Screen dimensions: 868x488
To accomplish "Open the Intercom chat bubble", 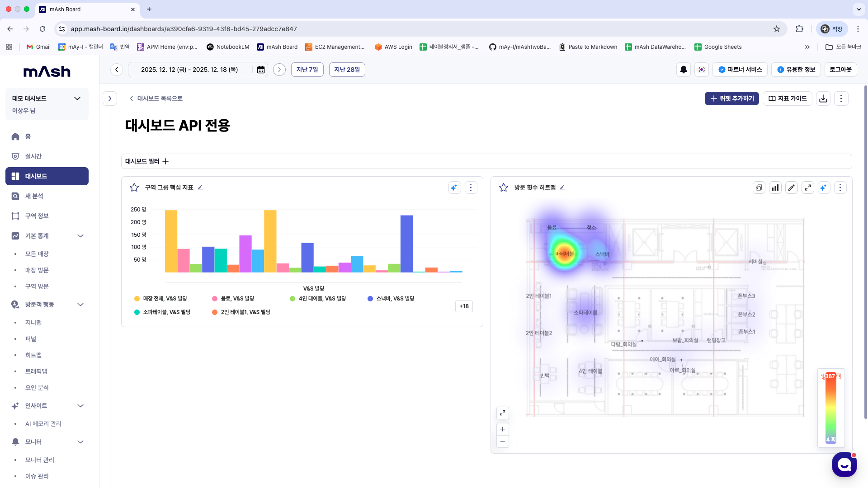I will click(844, 465).
